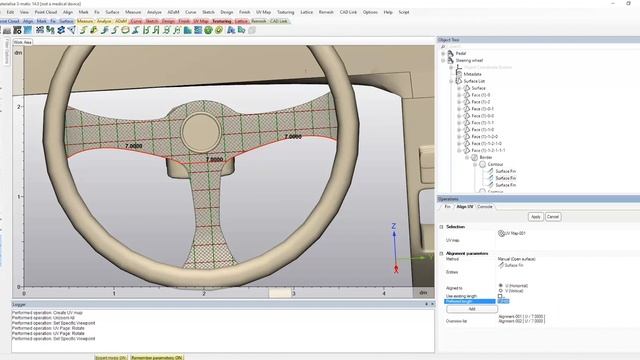The width and height of the screenshot is (640, 360).
Task: Edit the Preferred length value field
Action: click(503, 301)
